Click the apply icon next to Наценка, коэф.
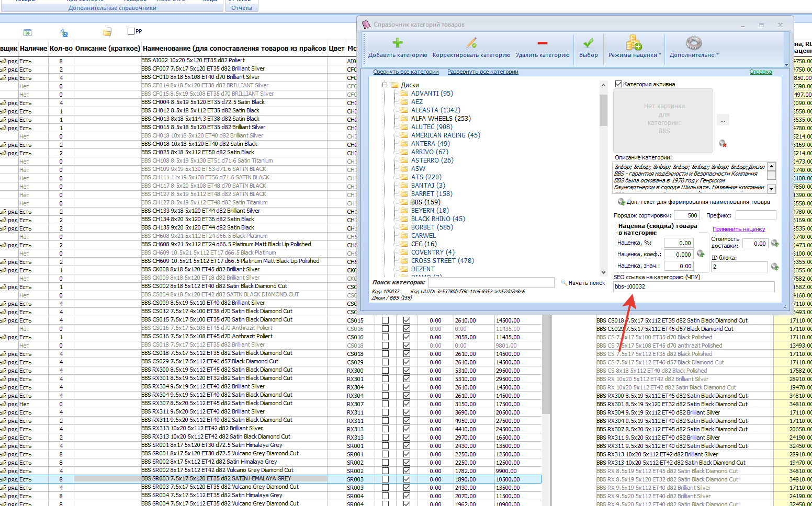The width and height of the screenshot is (812, 506). click(x=701, y=254)
